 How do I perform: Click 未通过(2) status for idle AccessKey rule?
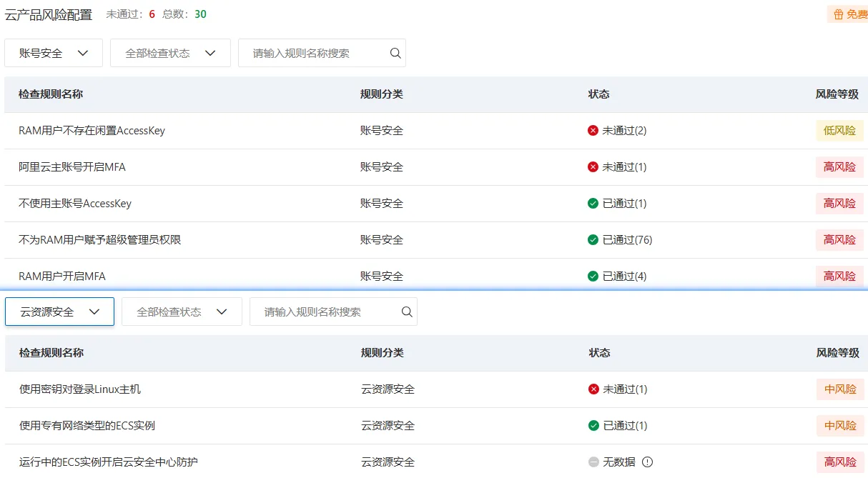624,131
